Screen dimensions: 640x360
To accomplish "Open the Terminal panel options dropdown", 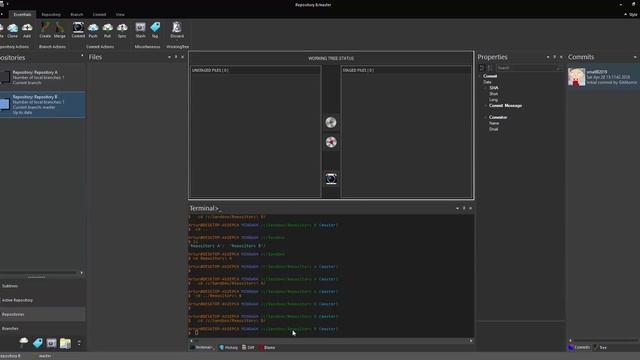I will [457, 208].
